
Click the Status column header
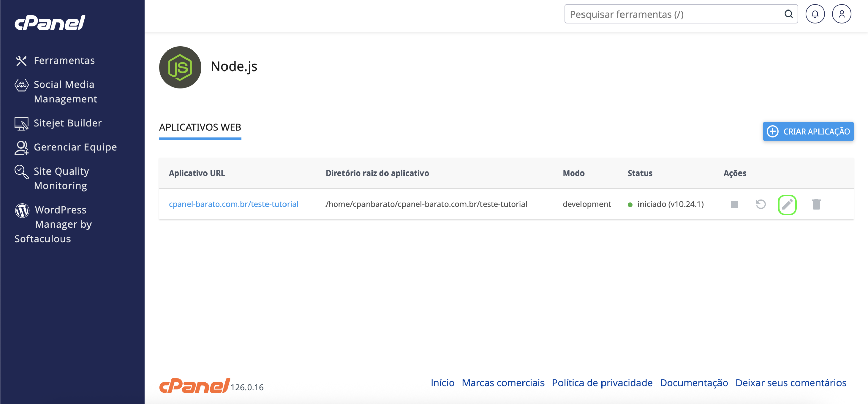coord(640,173)
